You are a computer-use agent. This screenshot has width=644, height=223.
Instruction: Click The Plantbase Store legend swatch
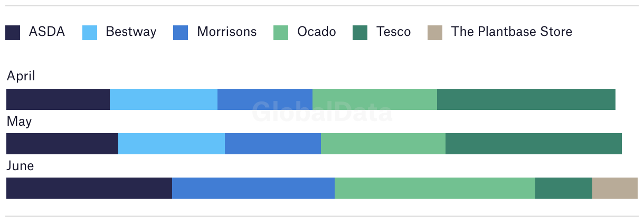pyautogui.click(x=434, y=33)
